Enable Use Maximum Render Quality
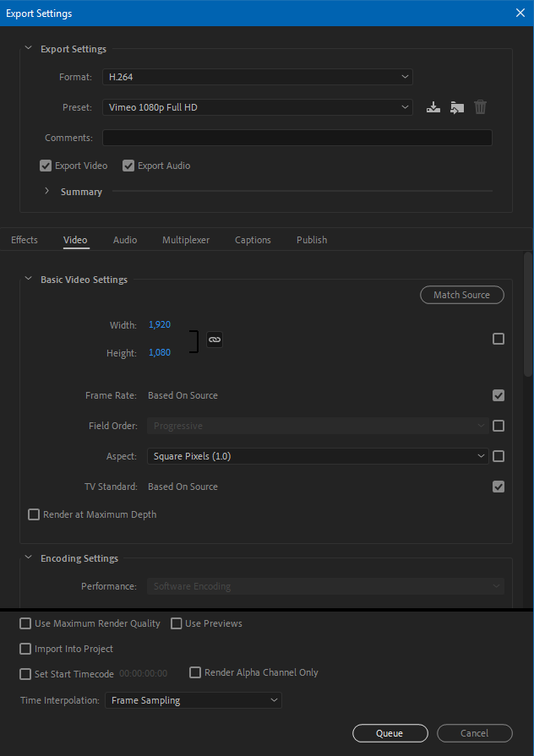 tap(25, 623)
